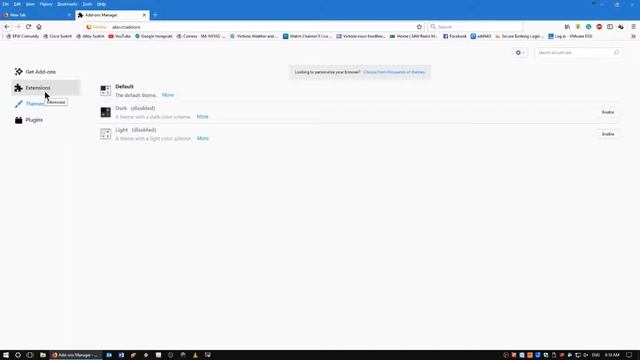Show More details for Default theme
This screenshot has width=640, height=360.
[168, 95]
